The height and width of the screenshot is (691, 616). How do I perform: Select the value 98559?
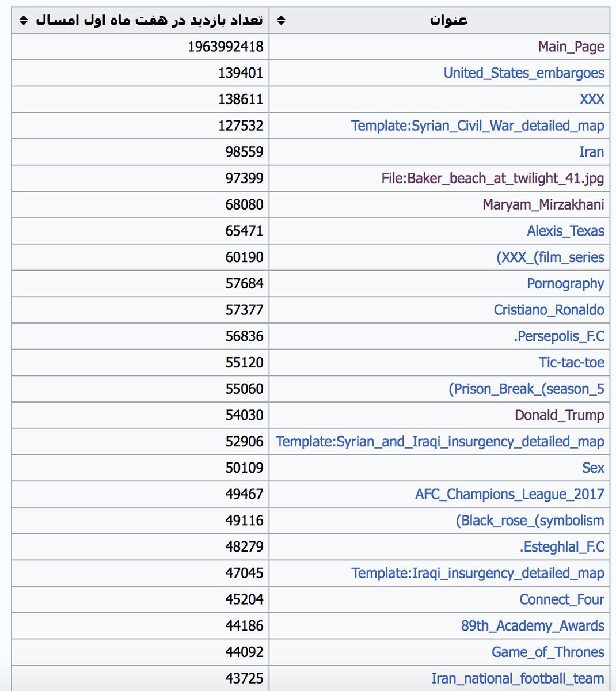pos(245,152)
